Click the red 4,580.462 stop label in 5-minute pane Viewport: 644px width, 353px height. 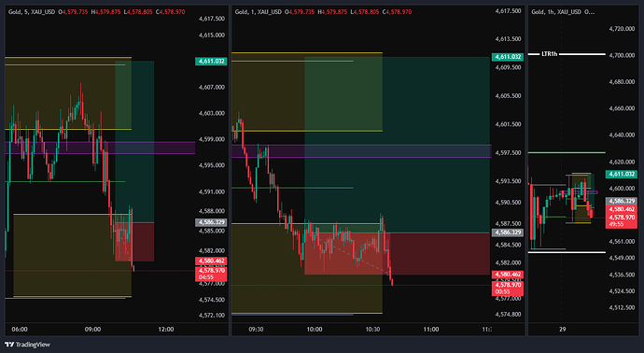211,261
